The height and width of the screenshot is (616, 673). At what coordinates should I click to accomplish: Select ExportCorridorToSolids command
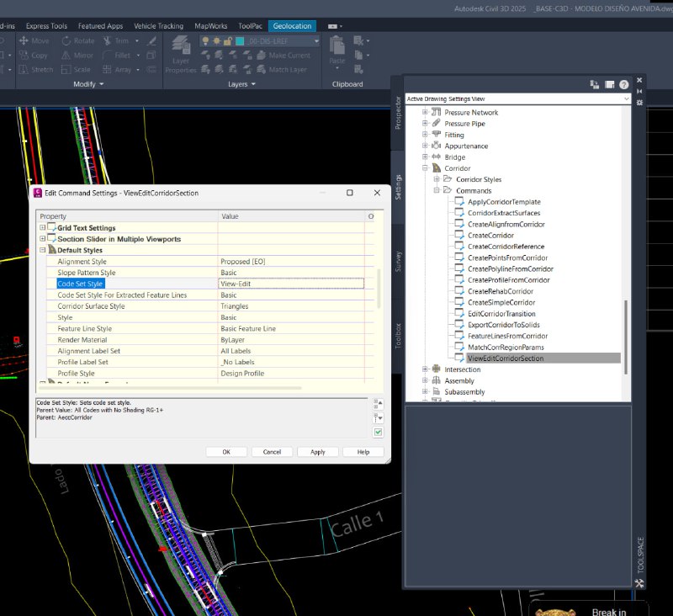(503, 325)
